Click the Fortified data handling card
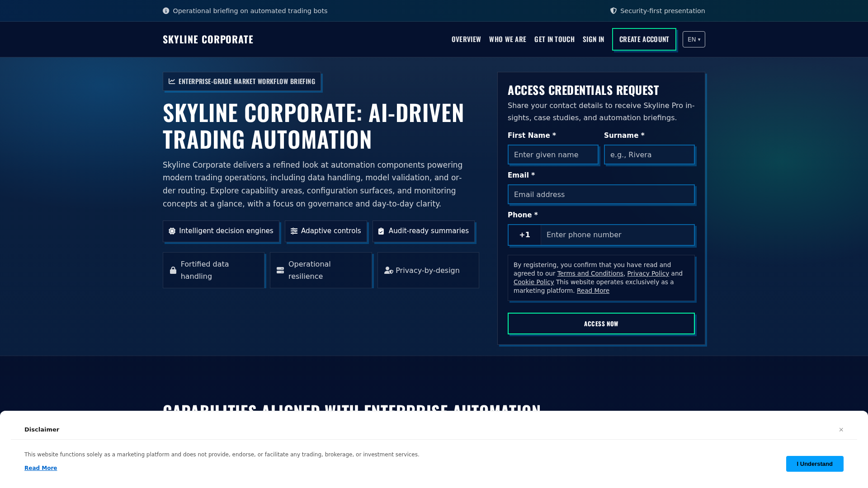The width and height of the screenshot is (868, 488). coord(213,270)
